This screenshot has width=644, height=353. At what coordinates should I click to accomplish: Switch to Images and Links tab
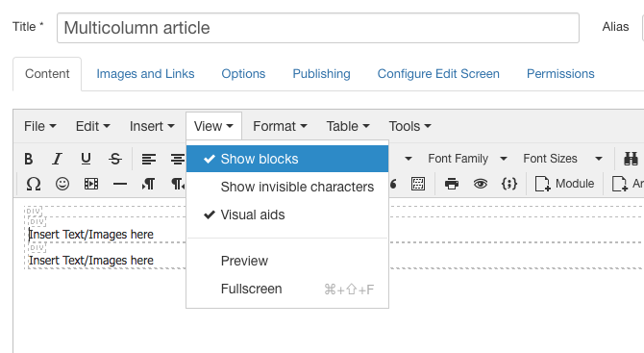145,73
